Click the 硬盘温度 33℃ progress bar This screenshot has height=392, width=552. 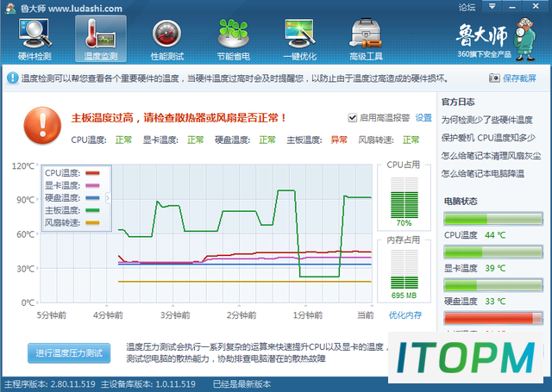493,285
